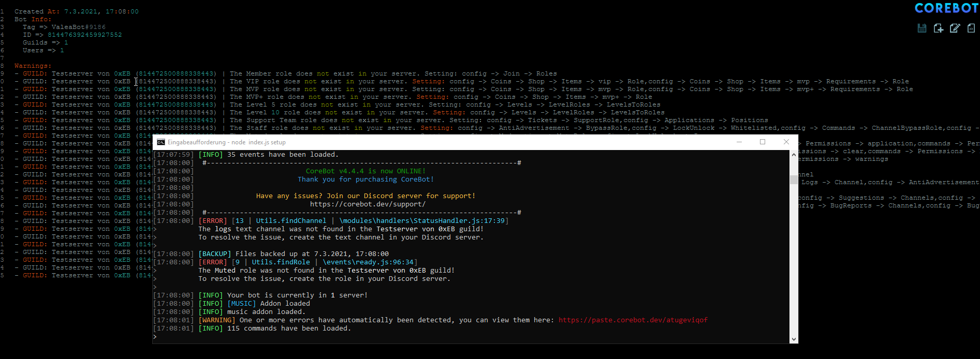Click 'Join -> Roles' setting text
The image size is (980, 359).
click(x=530, y=73)
